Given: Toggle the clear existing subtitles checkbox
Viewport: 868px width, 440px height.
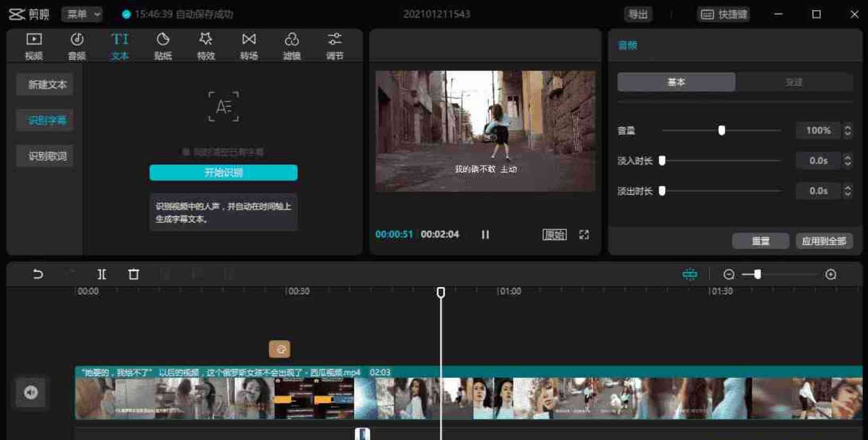Looking at the screenshot, I should click(186, 152).
